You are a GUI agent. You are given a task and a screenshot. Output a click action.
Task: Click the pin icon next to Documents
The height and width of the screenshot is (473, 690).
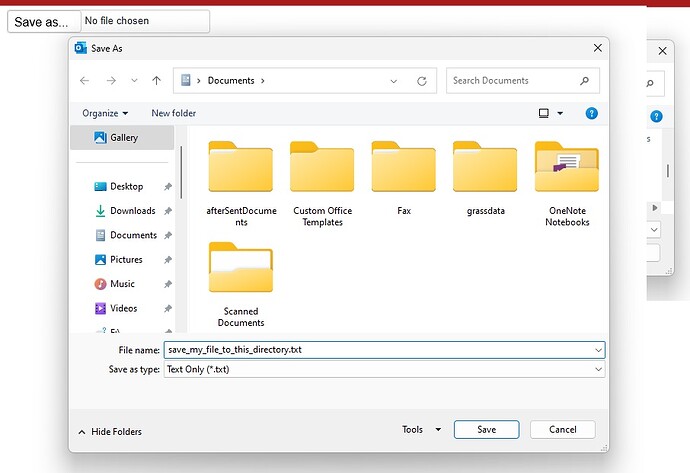[168, 235]
